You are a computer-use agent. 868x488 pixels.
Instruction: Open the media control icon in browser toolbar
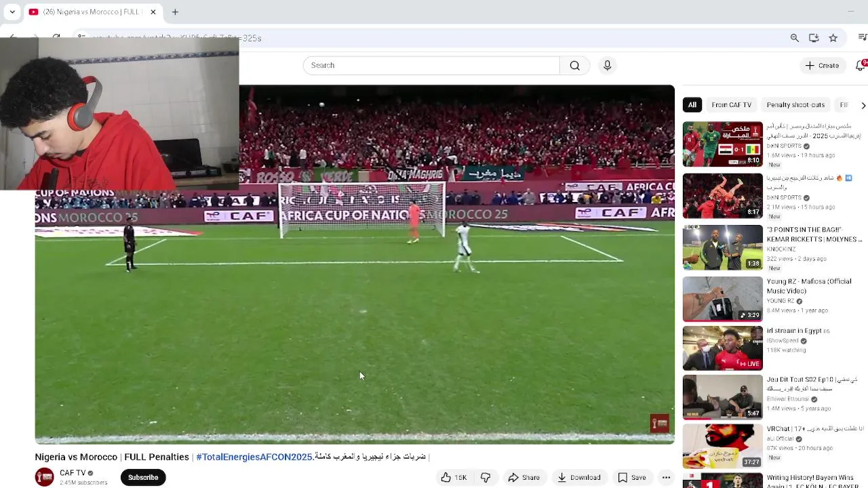[862, 38]
